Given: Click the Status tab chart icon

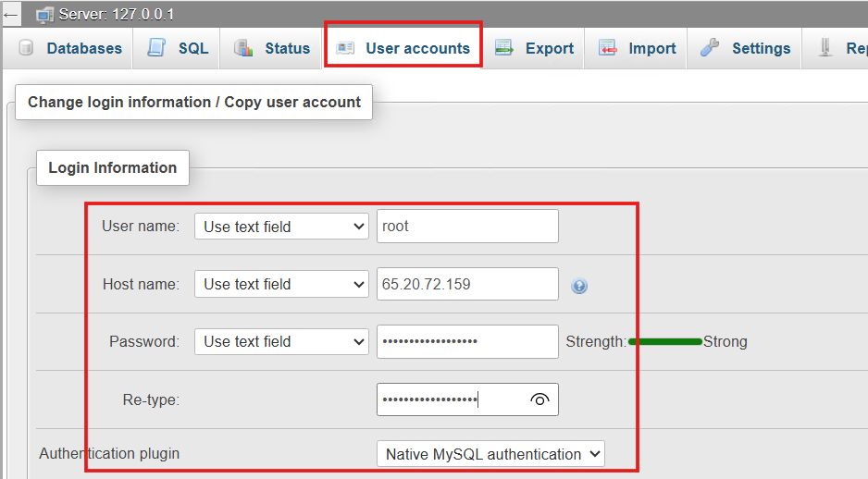Looking at the screenshot, I should (243, 48).
